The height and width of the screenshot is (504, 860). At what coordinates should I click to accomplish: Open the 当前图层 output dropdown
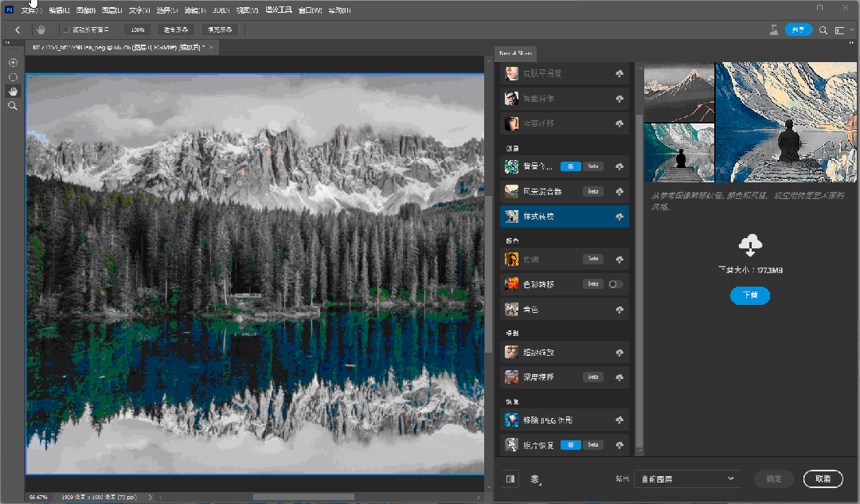(686, 479)
